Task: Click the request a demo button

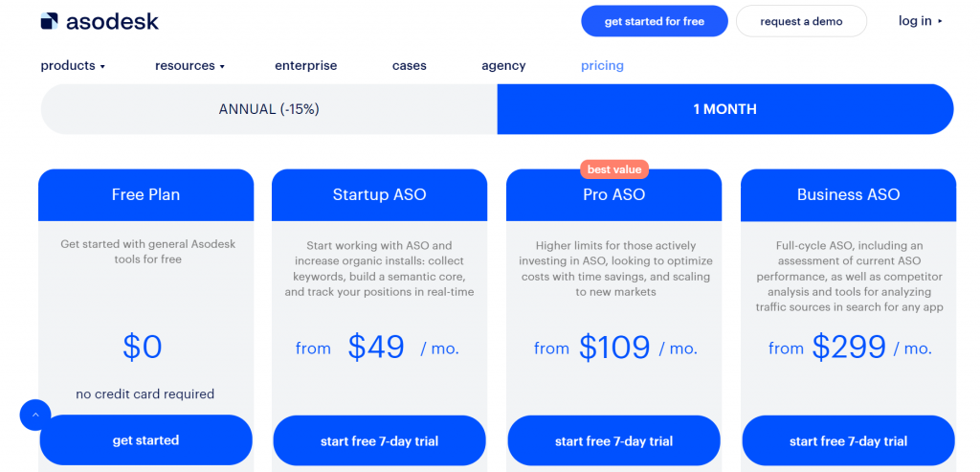Action: tap(801, 21)
